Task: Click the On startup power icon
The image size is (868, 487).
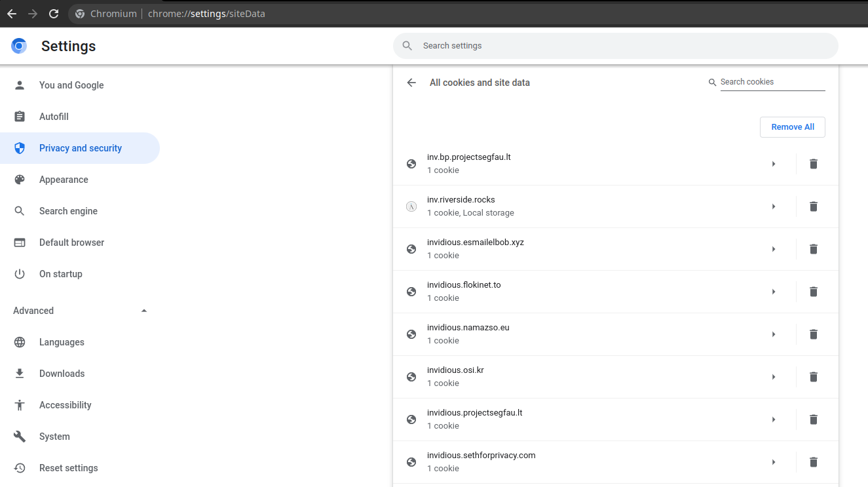Action: [20, 274]
